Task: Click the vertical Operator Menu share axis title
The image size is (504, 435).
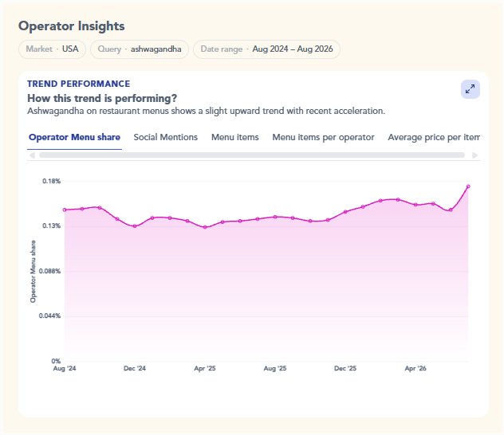Action: click(x=33, y=272)
